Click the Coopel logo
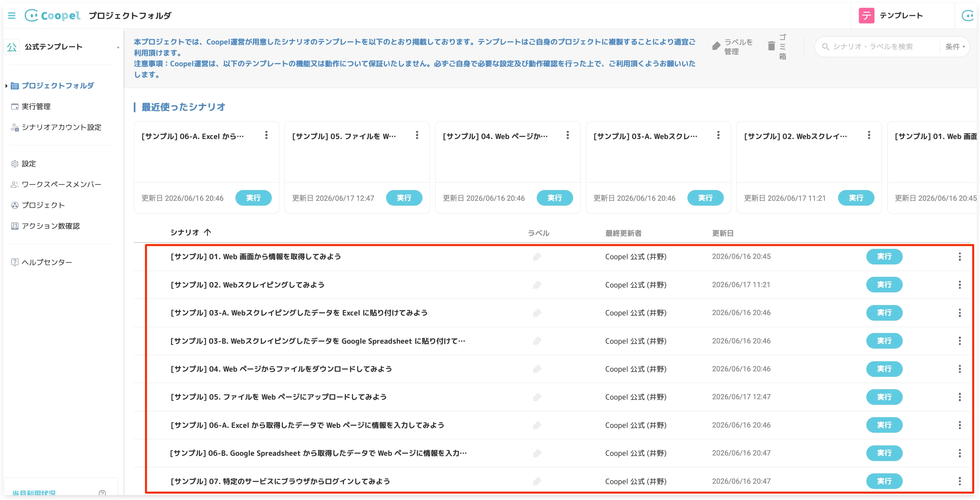The width and height of the screenshot is (980, 500). click(53, 16)
